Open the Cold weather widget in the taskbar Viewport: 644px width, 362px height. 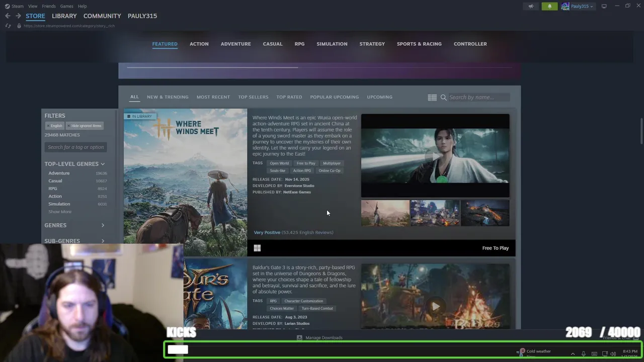(535, 353)
